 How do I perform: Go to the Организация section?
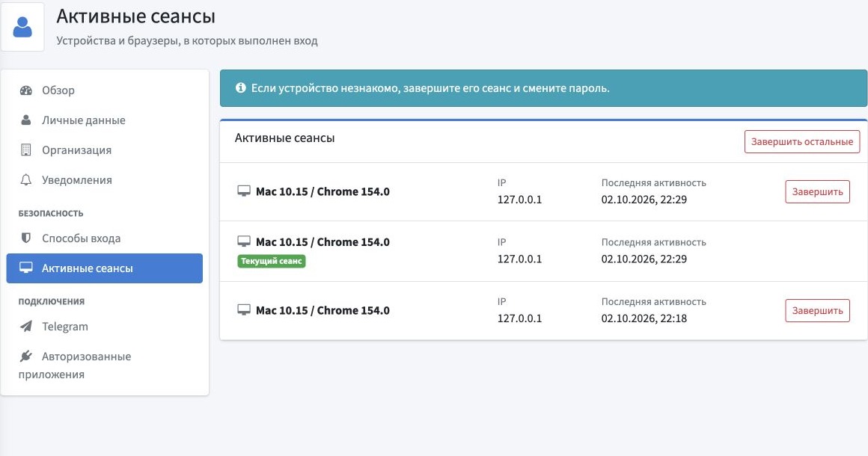point(105,150)
